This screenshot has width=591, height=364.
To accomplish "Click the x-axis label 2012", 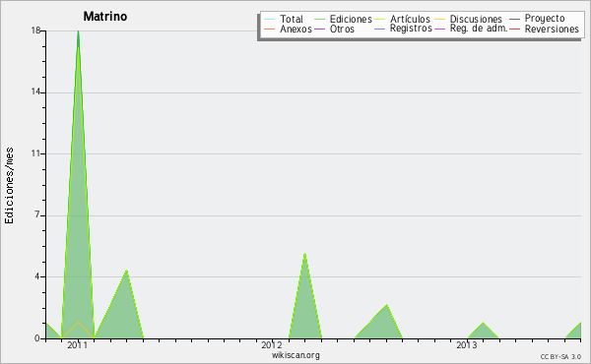I will click(272, 345).
